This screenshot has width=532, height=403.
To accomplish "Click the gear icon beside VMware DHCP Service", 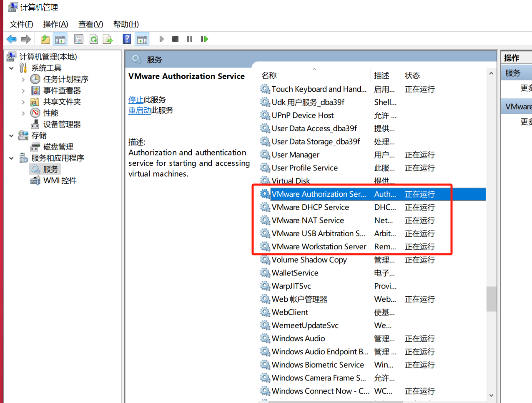I will pos(265,207).
